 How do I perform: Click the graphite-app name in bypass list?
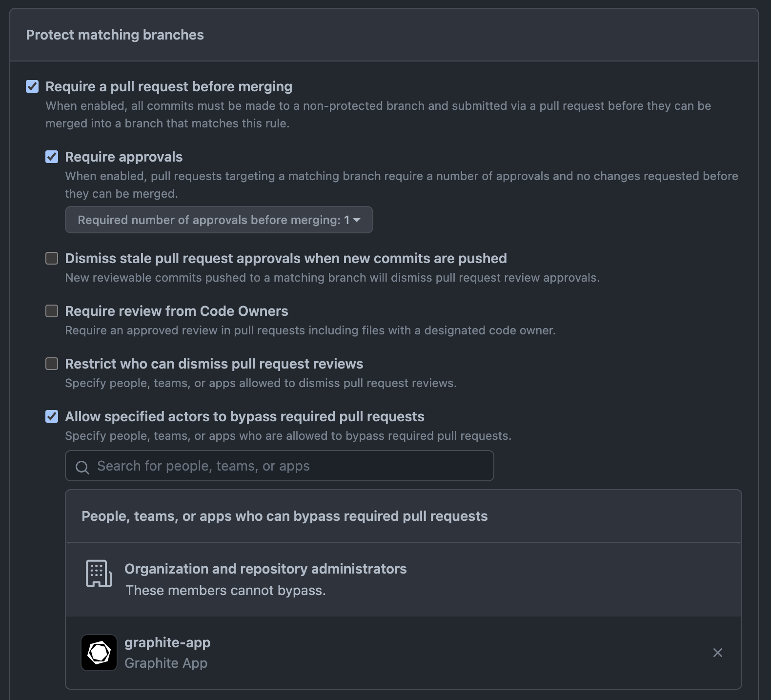click(x=167, y=642)
